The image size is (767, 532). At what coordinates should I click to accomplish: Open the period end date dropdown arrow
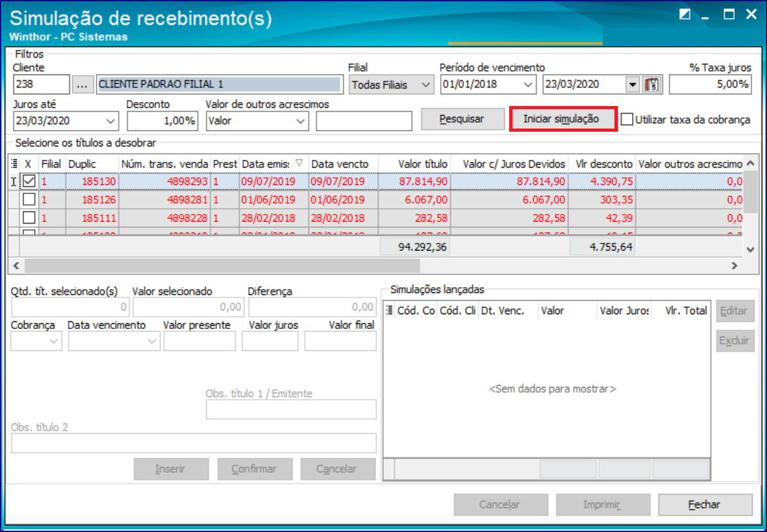(633, 85)
